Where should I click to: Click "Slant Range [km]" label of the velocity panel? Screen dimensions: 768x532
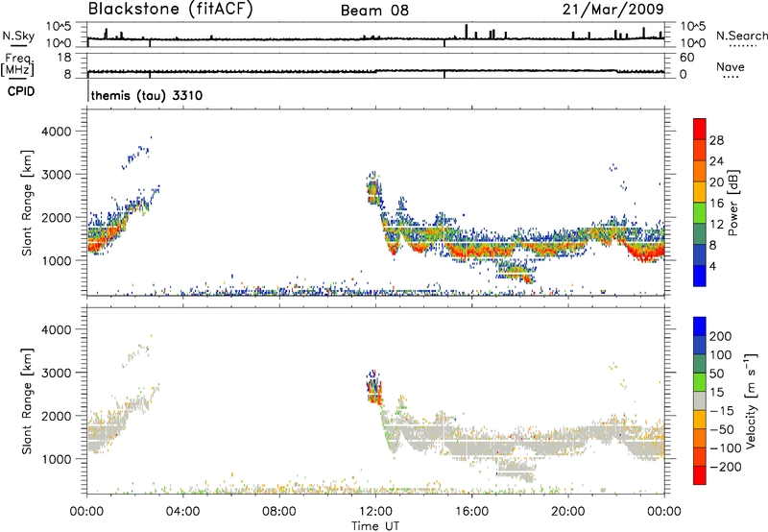27,401
